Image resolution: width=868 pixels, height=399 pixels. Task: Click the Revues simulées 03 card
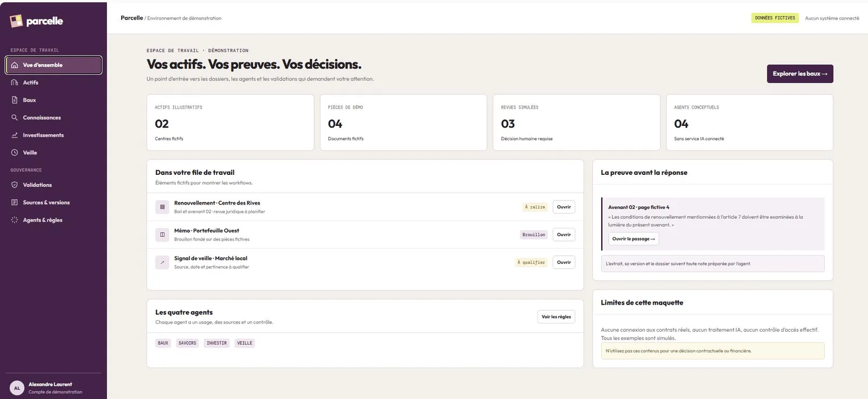[576, 123]
